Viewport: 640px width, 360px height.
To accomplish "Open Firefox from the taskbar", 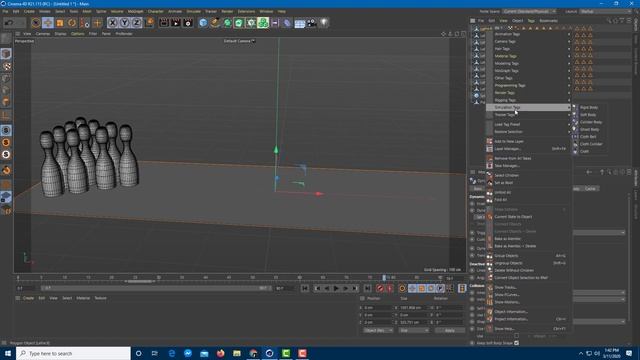I will pyautogui.click(x=220, y=353).
